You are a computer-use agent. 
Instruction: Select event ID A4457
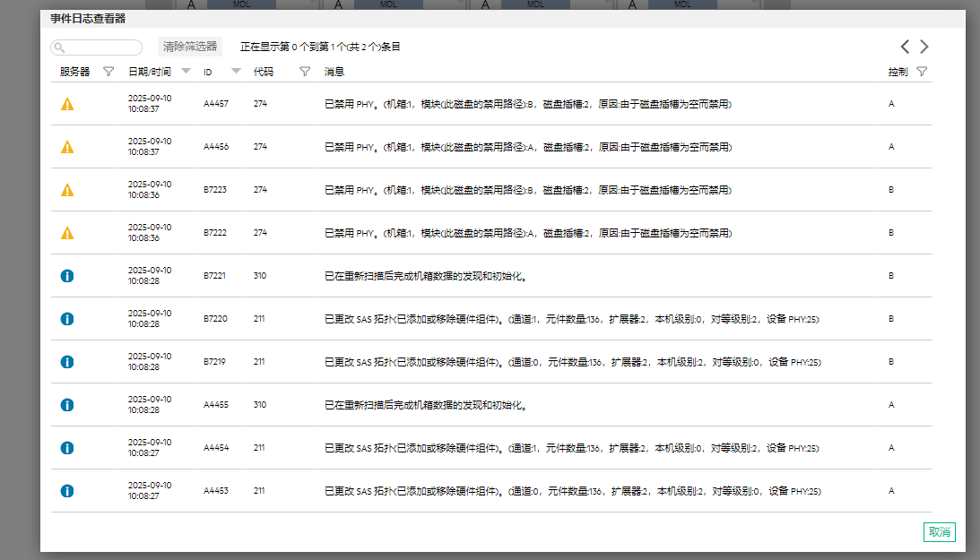click(215, 104)
